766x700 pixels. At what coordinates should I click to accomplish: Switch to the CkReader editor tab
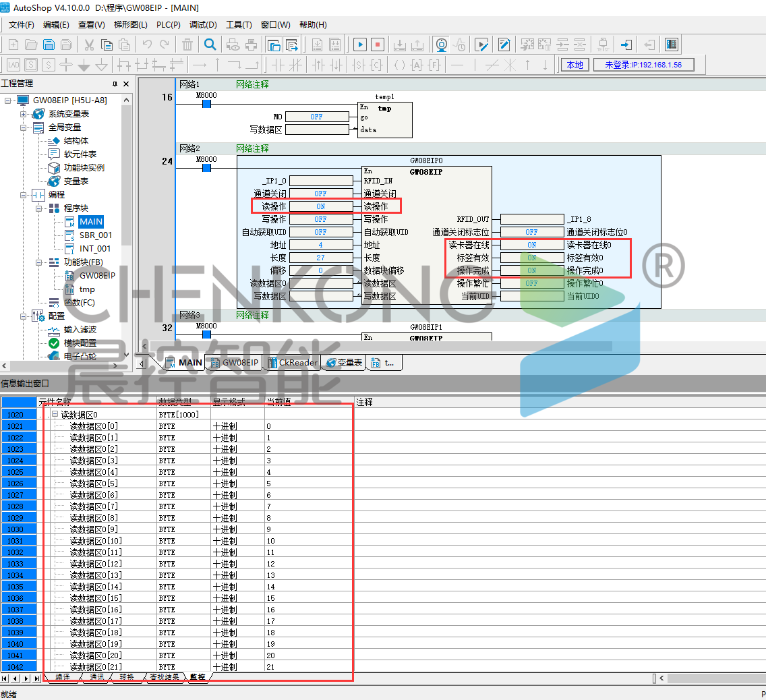pyautogui.click(x=293, y=362)
